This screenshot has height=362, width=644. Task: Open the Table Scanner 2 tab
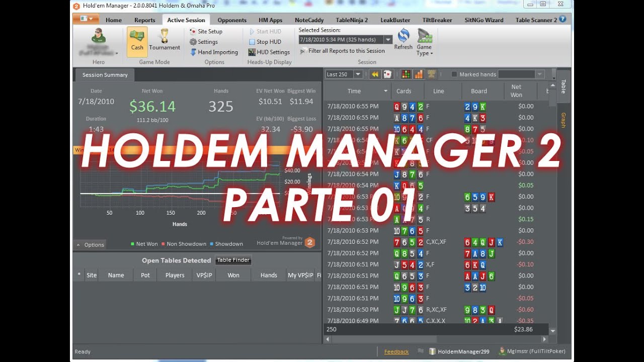(x=536, y=20)
